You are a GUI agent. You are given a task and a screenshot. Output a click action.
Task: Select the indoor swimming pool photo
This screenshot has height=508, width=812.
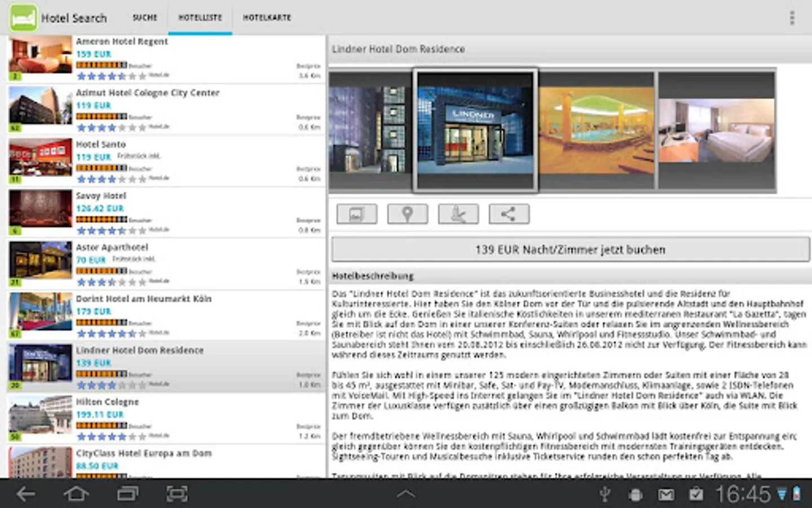point(597,130)
